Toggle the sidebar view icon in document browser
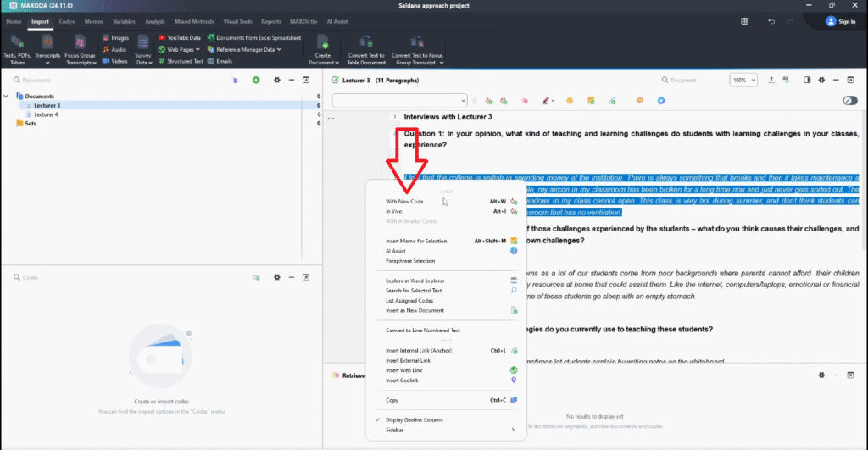868x450 pixels. (807, 80)
